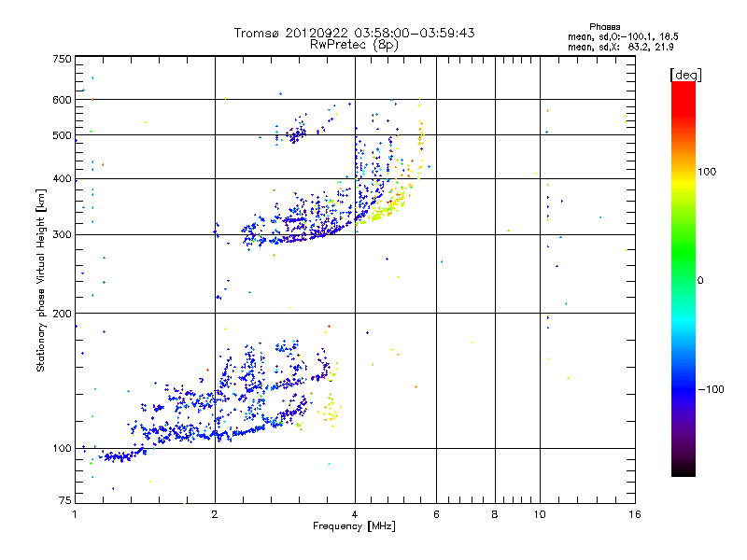Click the y-axis tick label '75'
The width and height of the screenshot is (747, 560).
click(65, 500)
